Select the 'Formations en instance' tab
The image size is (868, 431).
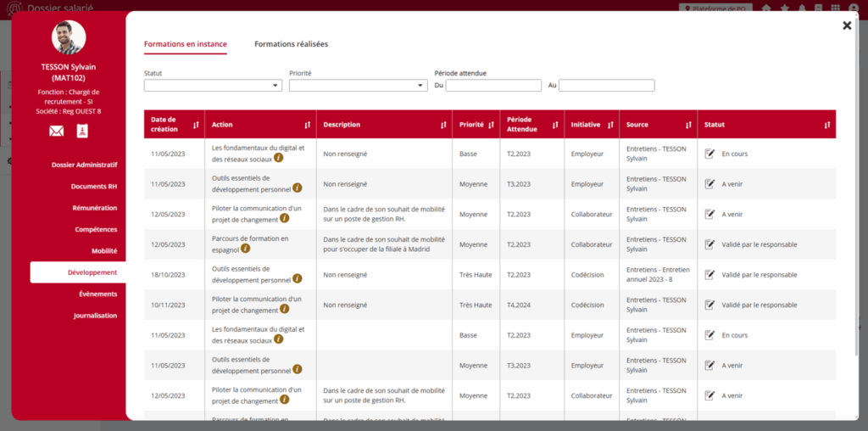coord(185,44)
